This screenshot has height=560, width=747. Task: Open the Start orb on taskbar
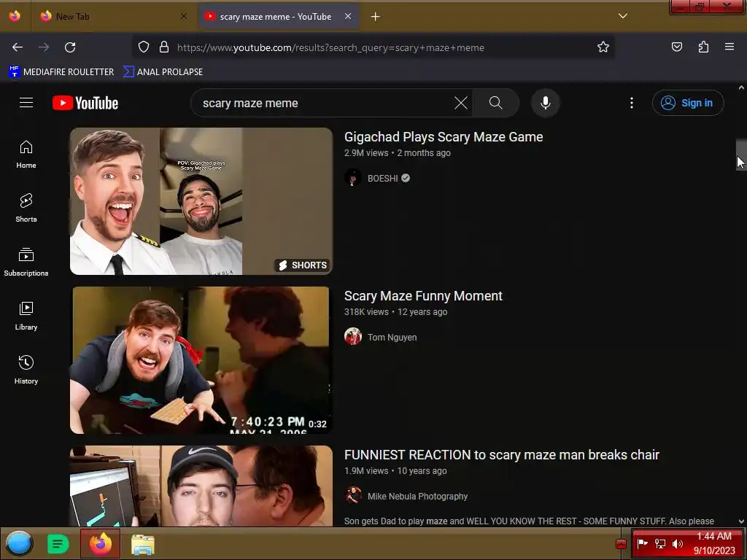click(19, 543)
